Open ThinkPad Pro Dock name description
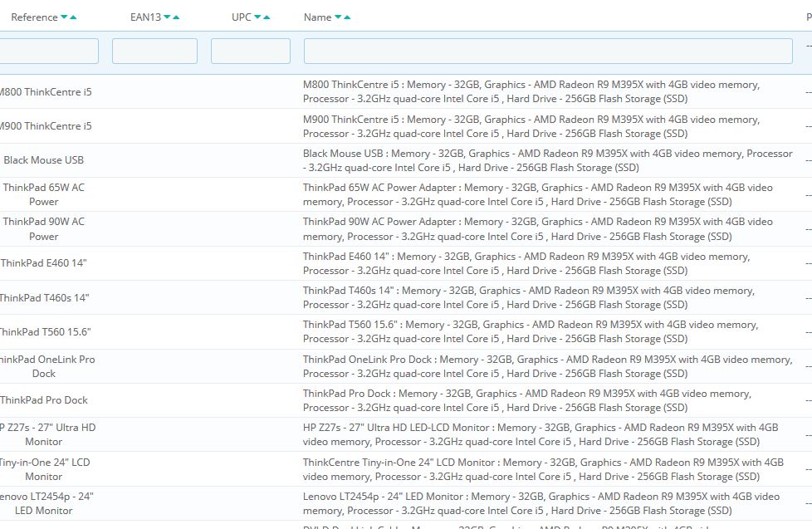This screenshot has width=812, height=529. (x=527, y=400)
